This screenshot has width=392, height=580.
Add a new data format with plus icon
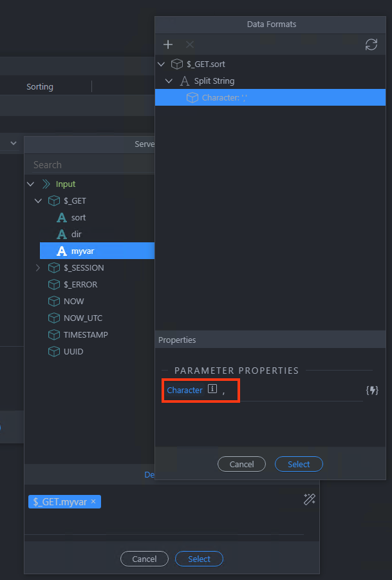pos(168,44)
